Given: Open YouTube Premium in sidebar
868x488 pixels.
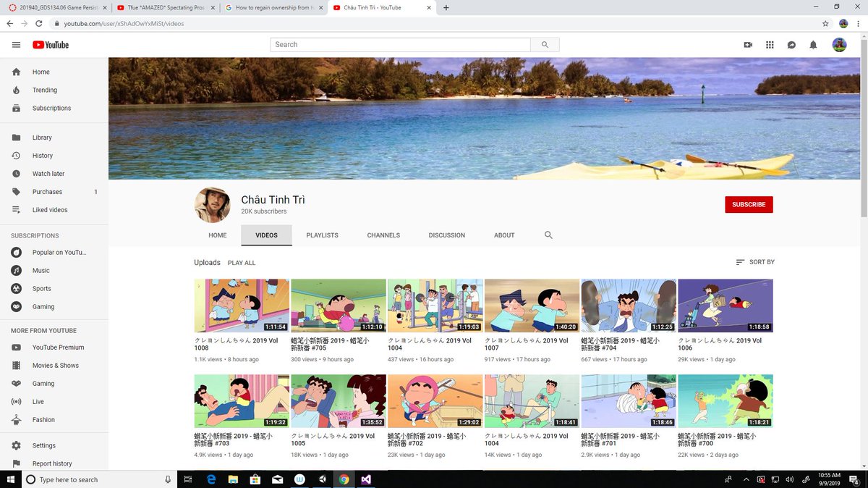Looking at the screenshot, I should 54,348.
